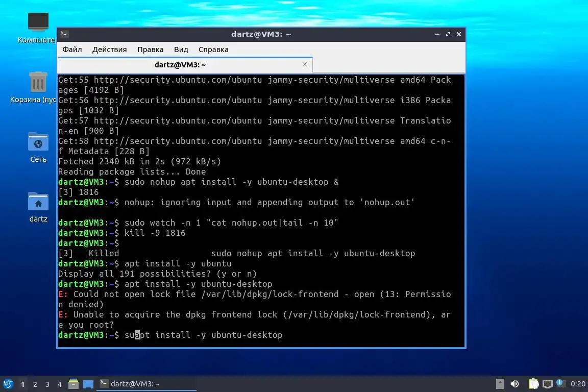This screenshot has height=392, width=588.
Task: Switch to workspace 3 in the pager
Action: point(47,384)
